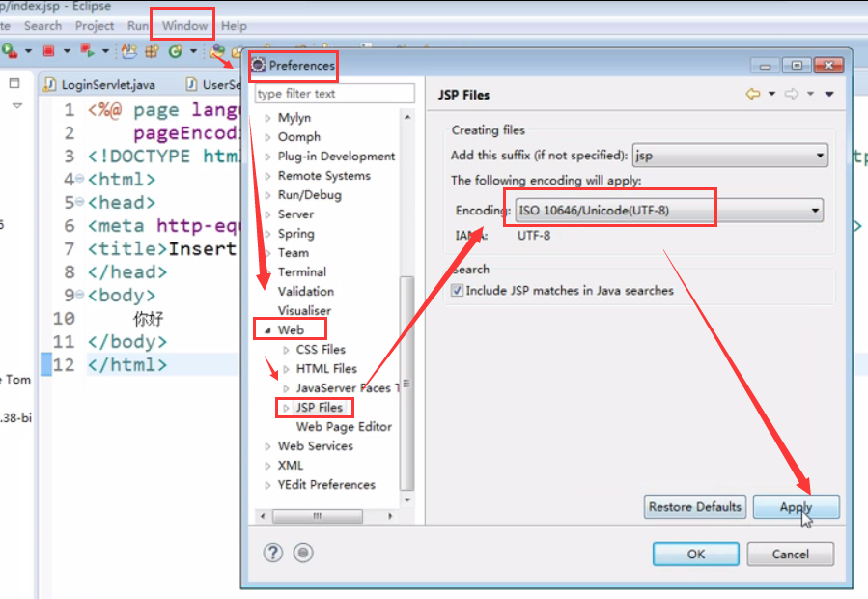Expand the Oomph tree node
This screenshot has height=599, width=868.
267,137
